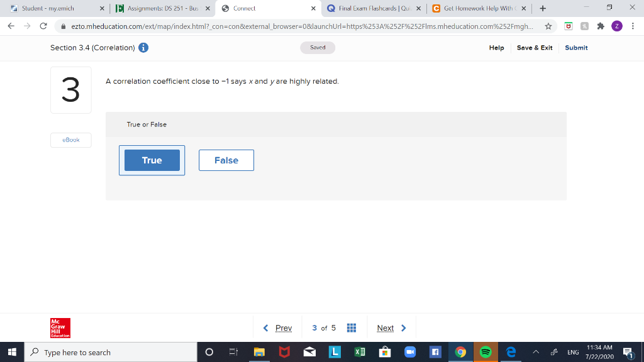Click the Submit button
The height and width of the screenshot is (362, 644).
pyautogui.click(x=576, y=47)
